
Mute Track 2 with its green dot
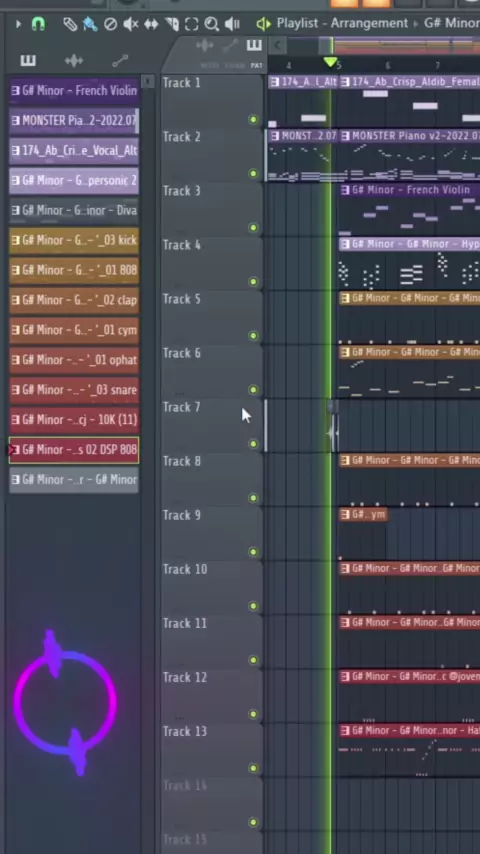click(x=253, y=174)
